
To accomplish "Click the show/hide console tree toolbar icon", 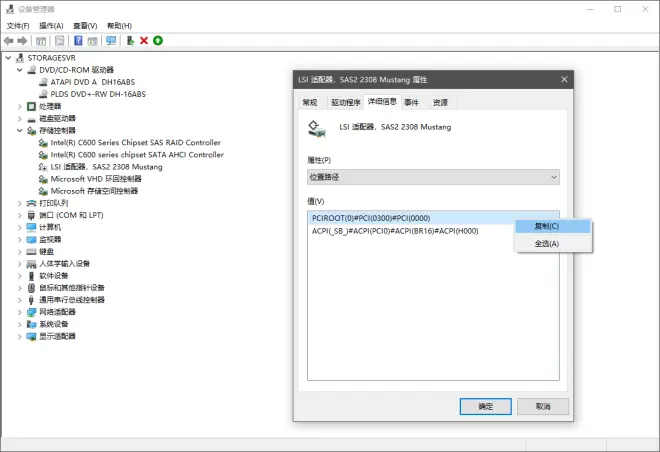I will 41,41.
